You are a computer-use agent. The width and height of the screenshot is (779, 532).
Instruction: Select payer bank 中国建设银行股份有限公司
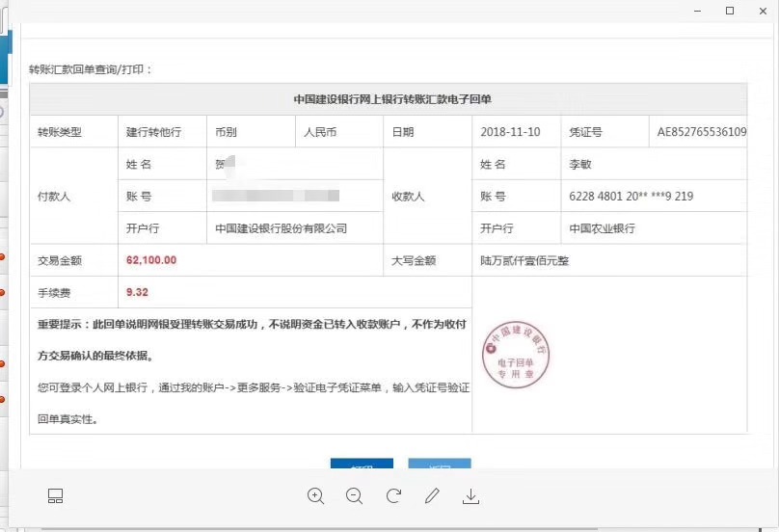click(281, 228)
